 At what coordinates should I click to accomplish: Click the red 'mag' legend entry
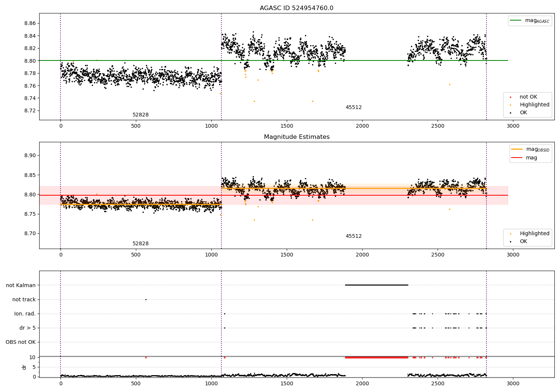click(524, 158)
